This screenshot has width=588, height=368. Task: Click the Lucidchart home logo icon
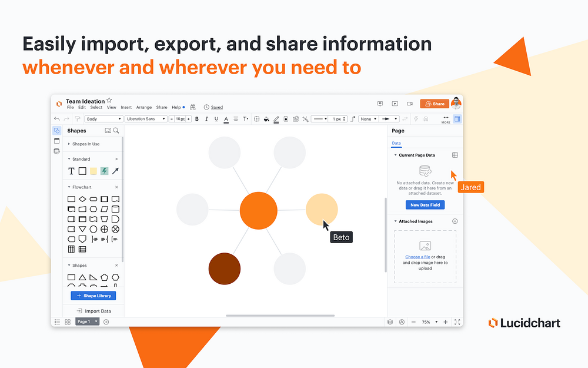click(59, 104)
